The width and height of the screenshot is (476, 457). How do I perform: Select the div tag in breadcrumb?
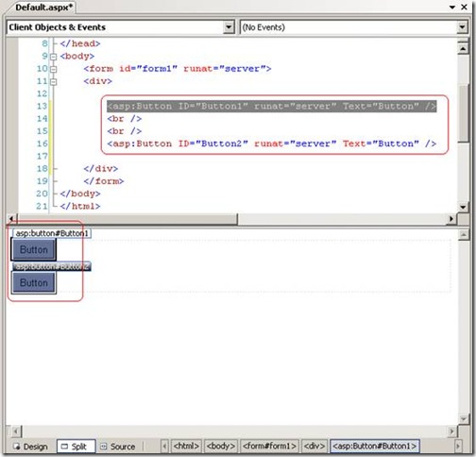click(314, 446)
